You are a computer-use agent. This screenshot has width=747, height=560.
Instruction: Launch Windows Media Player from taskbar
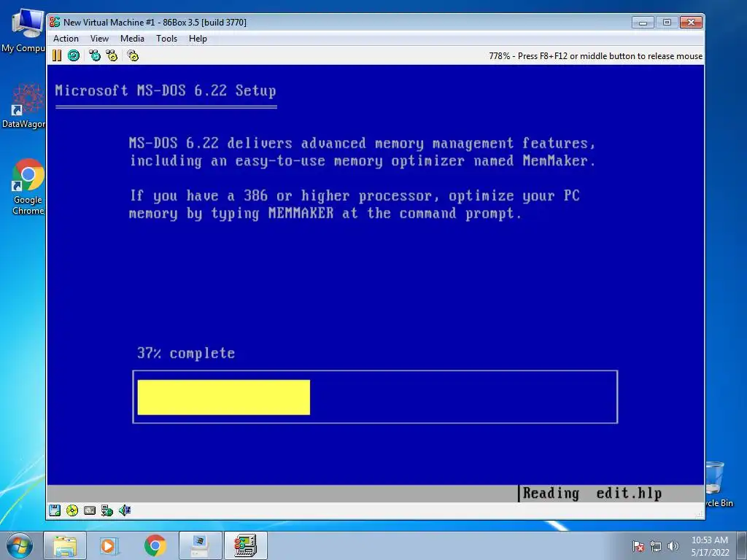(x=109, y=545)
